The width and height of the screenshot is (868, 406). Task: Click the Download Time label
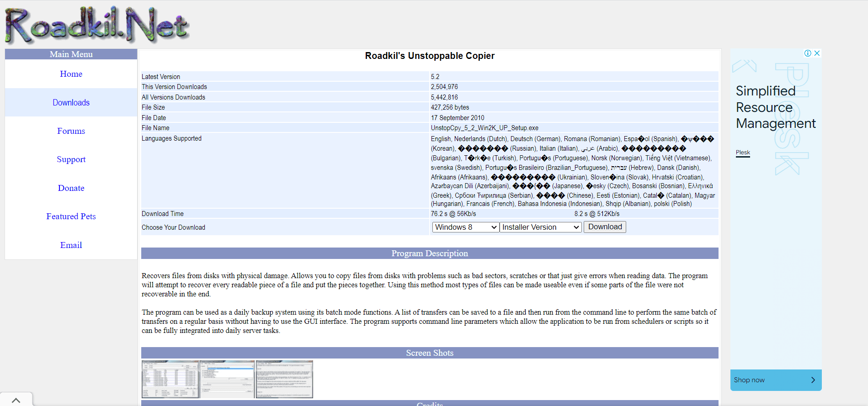tap(163, 214)
